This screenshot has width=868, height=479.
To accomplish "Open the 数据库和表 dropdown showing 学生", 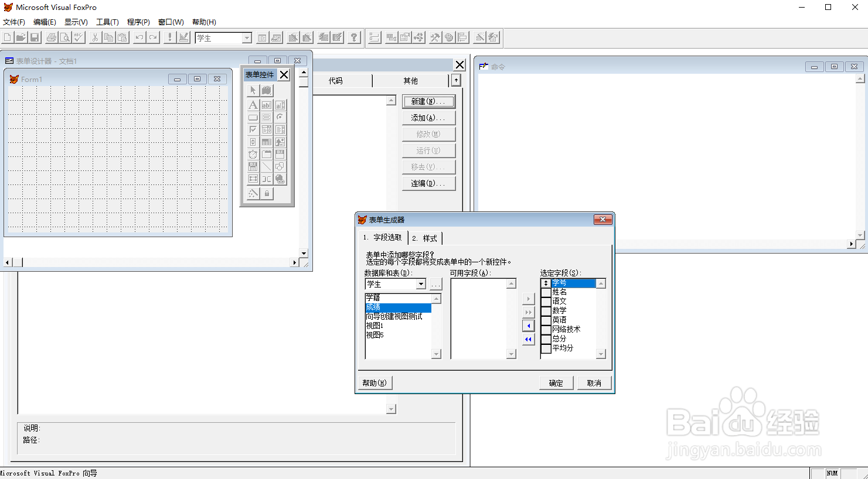I will point(421,284).
